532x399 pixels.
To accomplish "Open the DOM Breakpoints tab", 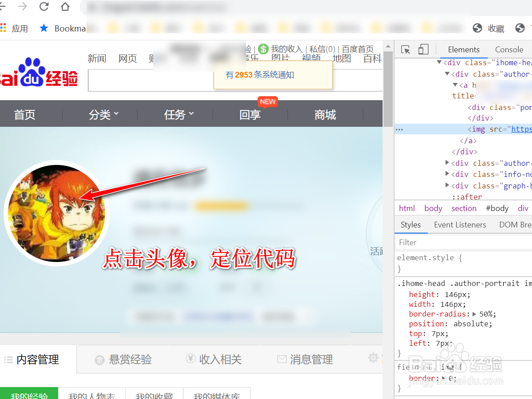I will tap(515, 225).
